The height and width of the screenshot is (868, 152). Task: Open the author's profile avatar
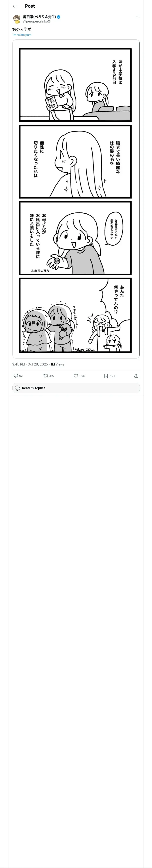16,19
